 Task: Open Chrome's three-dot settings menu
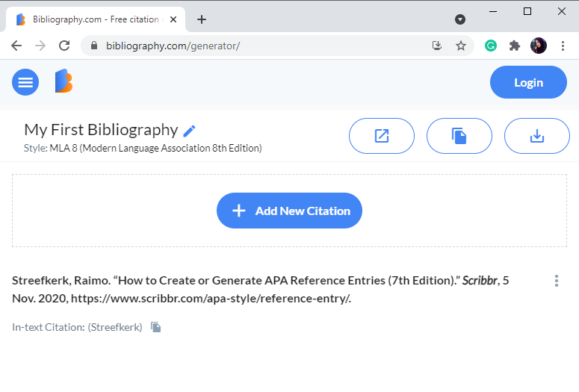(563, 46)
